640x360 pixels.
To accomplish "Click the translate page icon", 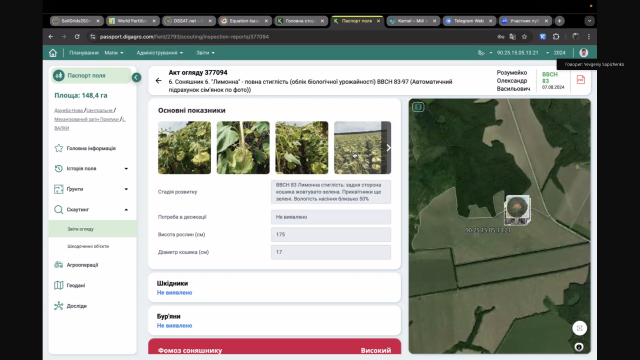I will pyautogui.click(x=513, y=37).
